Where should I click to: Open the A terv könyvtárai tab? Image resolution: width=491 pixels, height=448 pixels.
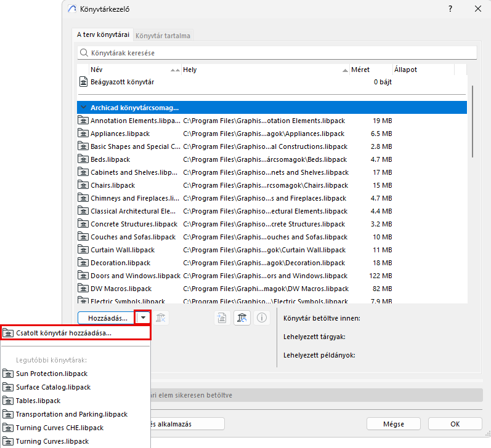click(x=103, y=34)
